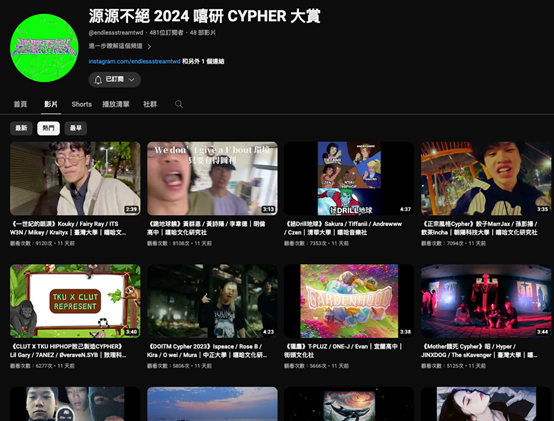Open the red-lit Mother Cypher thumbnail
The height and width of the screenshot is (421, 554).
pyautogui.click(x=486, y=301)
